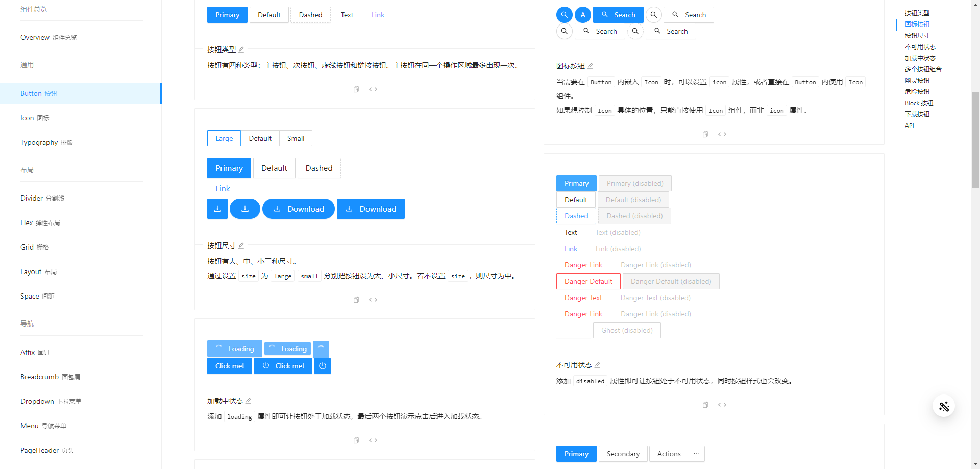Click the floating wand button at bottom right
Screen dimensions: 980x469
(x=944, y=406)
